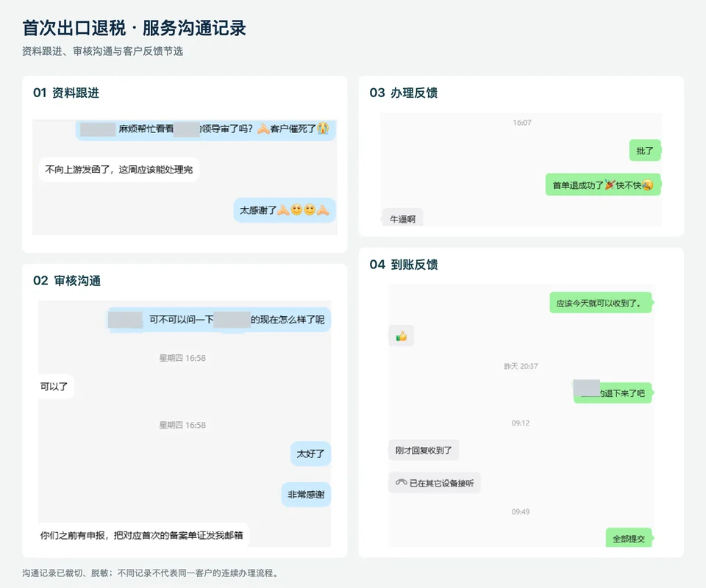
Task: Select the heading 02 审核沟通
Action: (67, 281)
